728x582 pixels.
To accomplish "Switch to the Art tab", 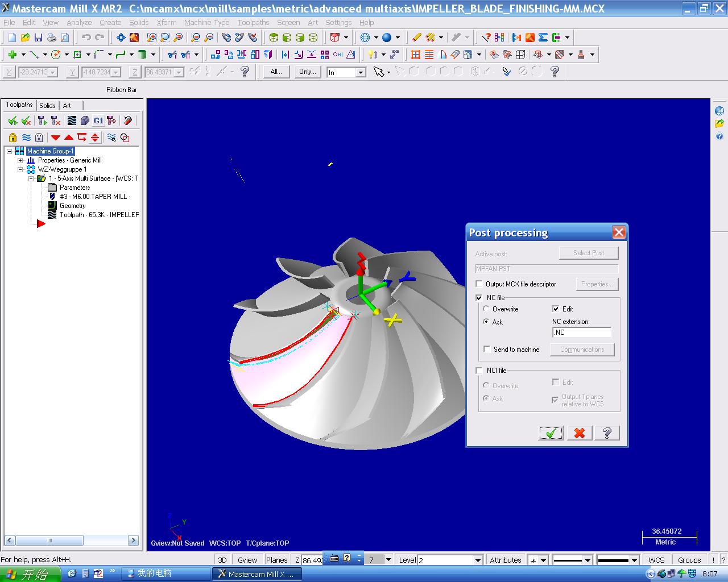I will [67, 105].
